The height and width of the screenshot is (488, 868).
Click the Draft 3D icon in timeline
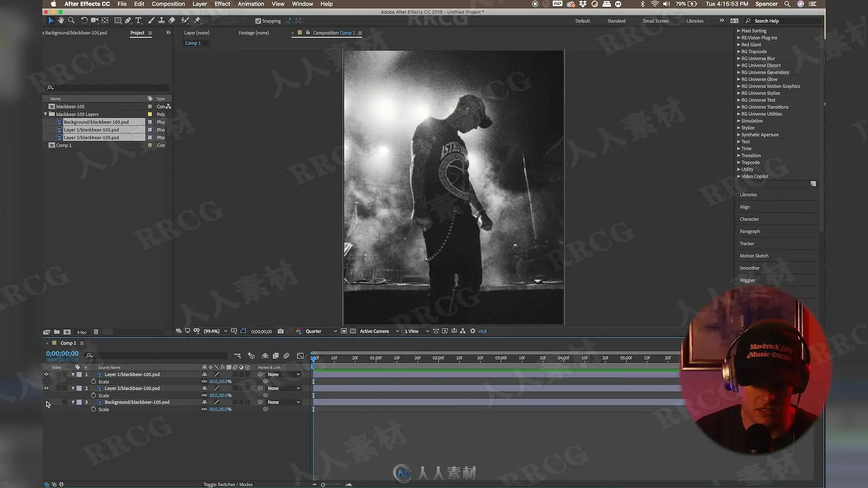(x=251, y=356)
